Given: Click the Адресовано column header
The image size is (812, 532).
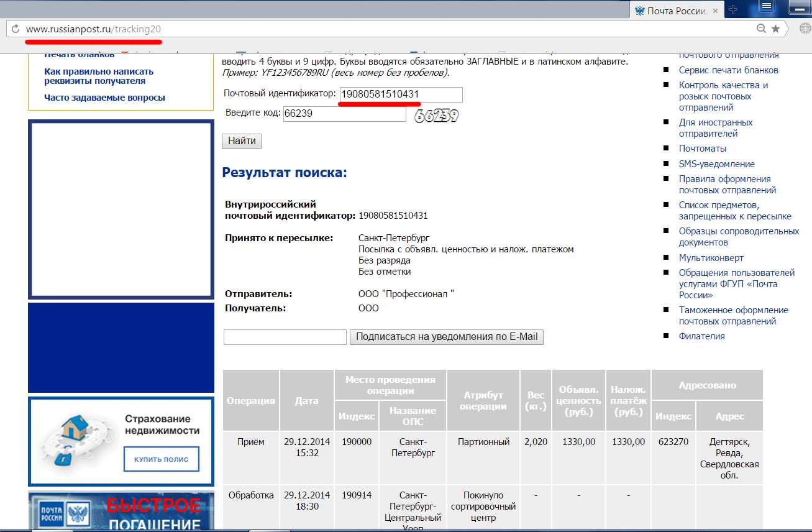Looking at the screenshot, I should pyautogui.click(x=707, y=385).
